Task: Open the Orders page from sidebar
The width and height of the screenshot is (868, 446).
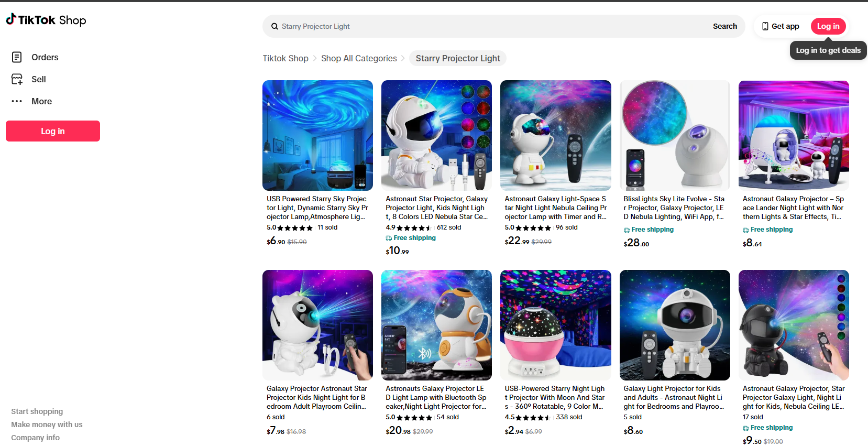Action: point(45,57)
